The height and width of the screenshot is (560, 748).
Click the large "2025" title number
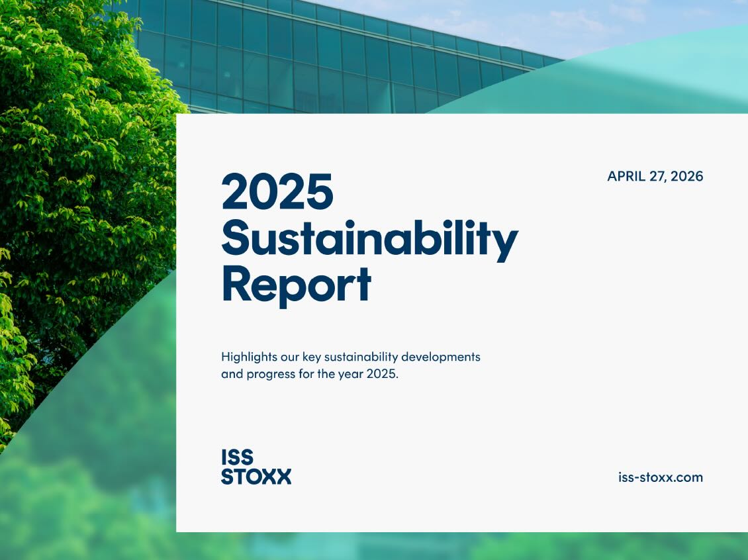point(277,192)
